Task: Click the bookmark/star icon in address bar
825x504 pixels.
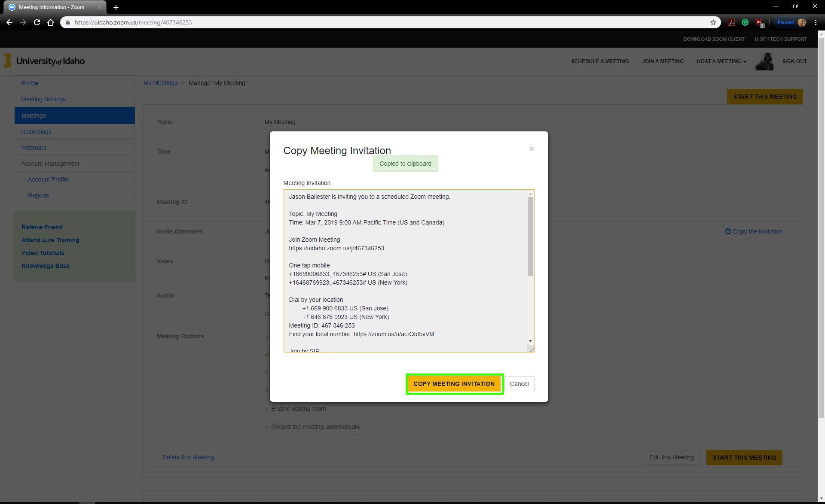Action: [x=713, y=22]
